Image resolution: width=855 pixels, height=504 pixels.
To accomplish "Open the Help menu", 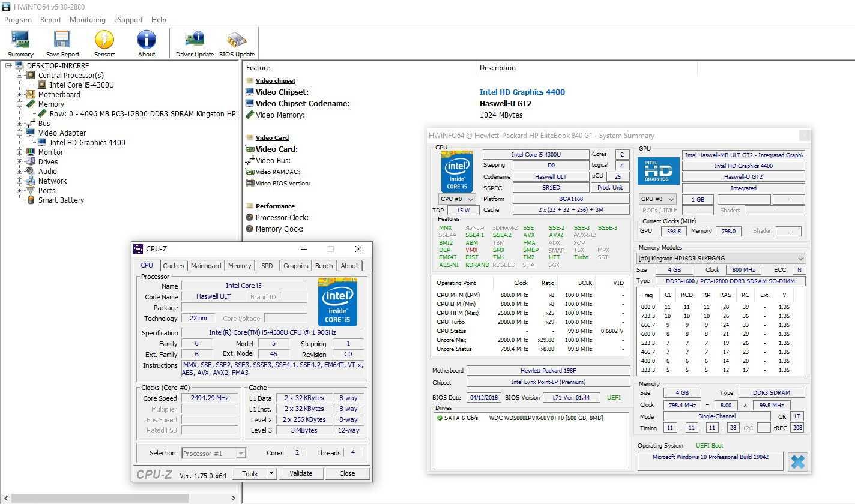I will pos(159,20).
